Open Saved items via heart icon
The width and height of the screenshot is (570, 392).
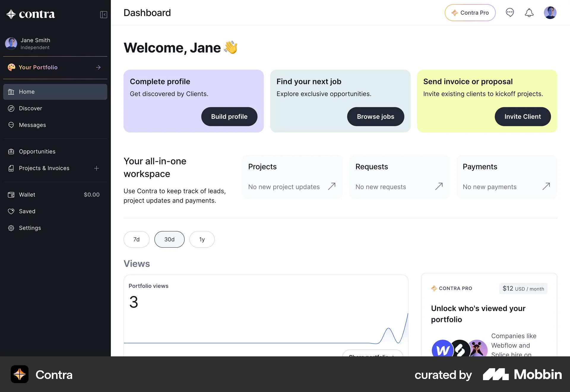pyautogui.click(x=11, y=211)
